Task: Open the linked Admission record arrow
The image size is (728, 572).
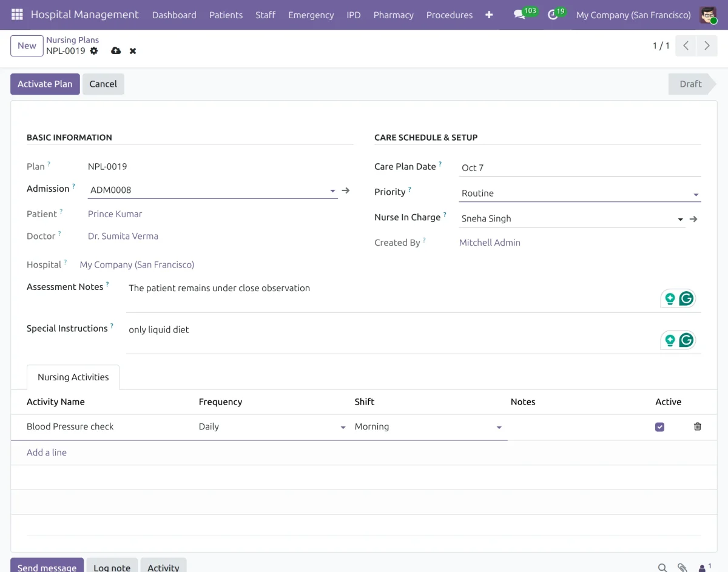Action: point(346,190)
